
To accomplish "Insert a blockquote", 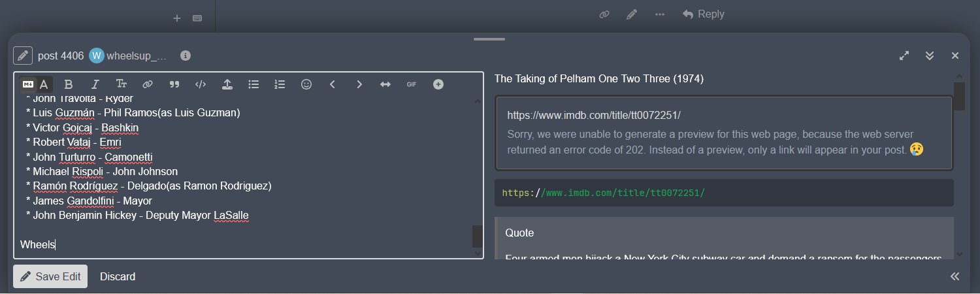I will tap(174, 84).
